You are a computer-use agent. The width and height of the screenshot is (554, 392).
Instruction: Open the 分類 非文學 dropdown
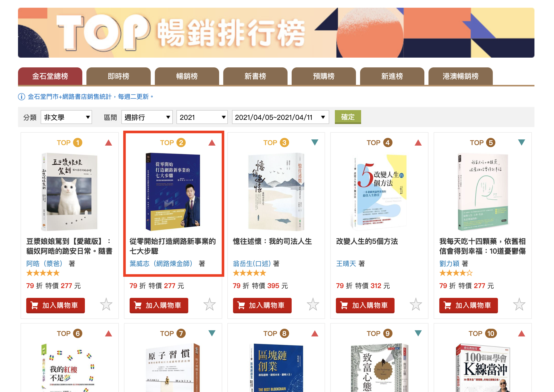tap(66, 117)
